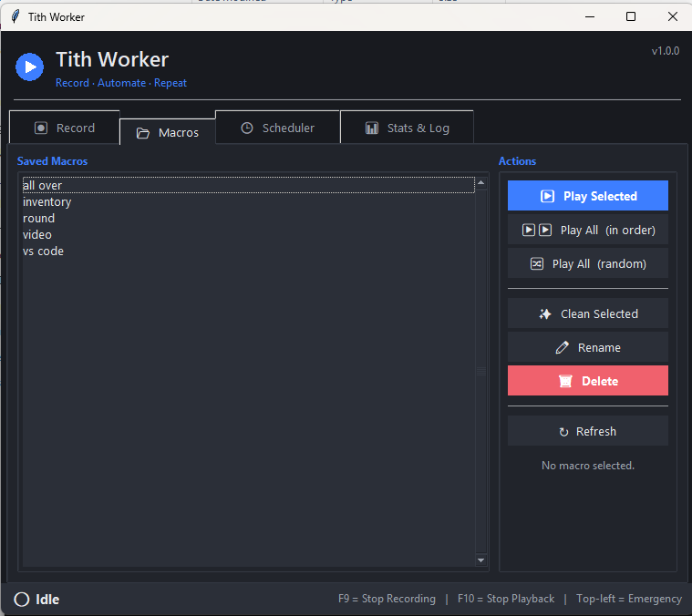The height and width of the screenshot is (616, 692).
Task: Click the blue play logo icon
Action: 29,67
